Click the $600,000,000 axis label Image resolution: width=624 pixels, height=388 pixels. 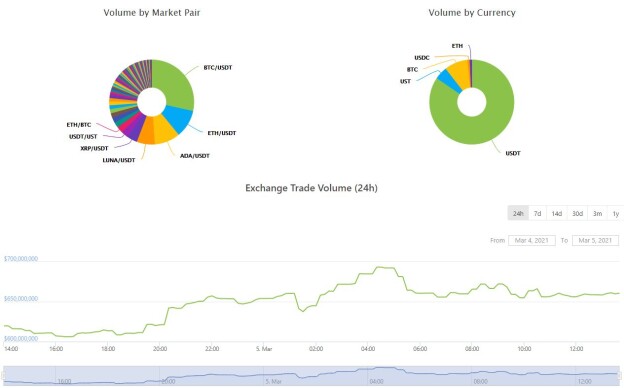pyautogui.click(x=21, y=339)
